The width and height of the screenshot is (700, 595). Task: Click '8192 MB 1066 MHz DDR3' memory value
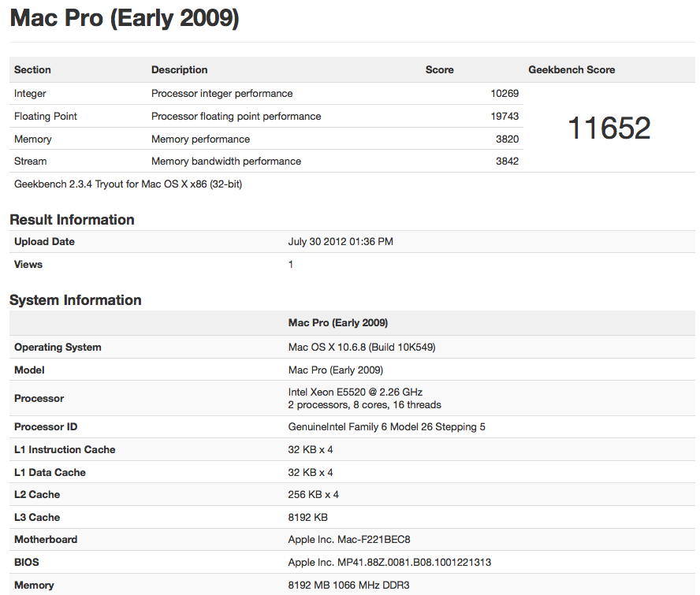click(x=348, y=586)
